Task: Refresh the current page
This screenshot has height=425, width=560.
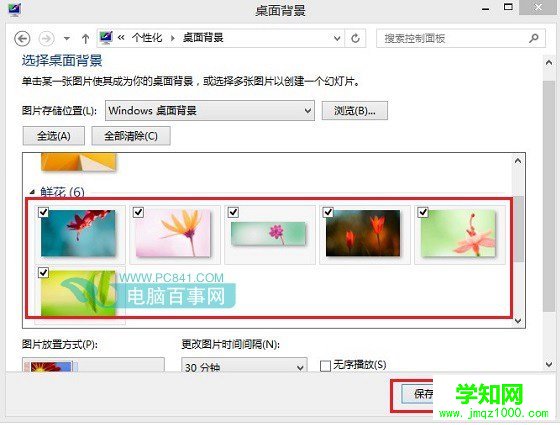Action: tap(355, 38)
